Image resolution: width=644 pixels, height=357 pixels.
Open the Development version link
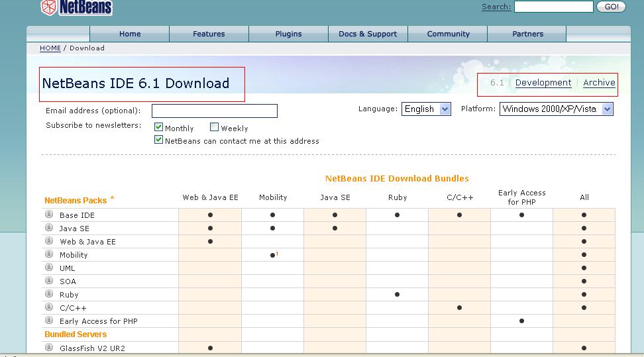(543, 83)
